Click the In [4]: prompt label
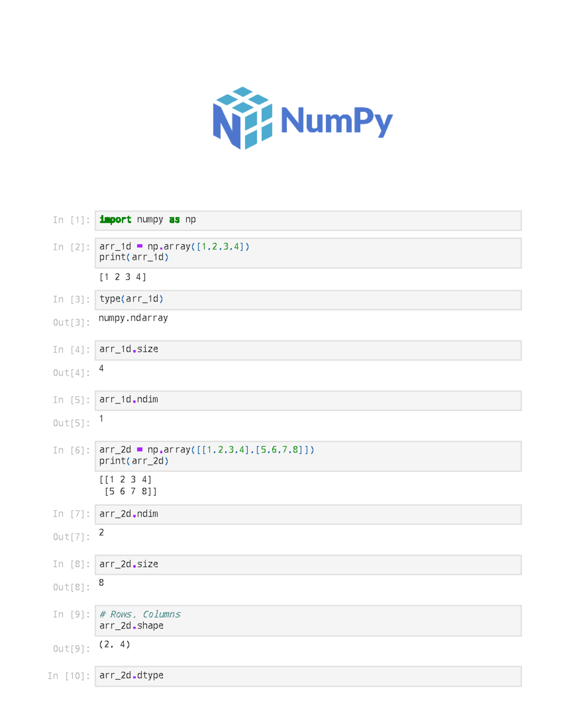The height and width of the screenshot is (728, 563). click(x=71, y=350)
